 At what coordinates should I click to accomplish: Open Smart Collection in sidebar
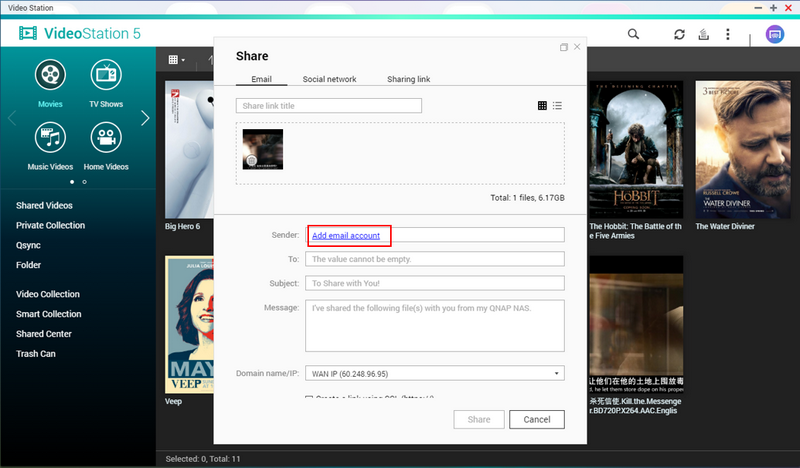[48, 314]
